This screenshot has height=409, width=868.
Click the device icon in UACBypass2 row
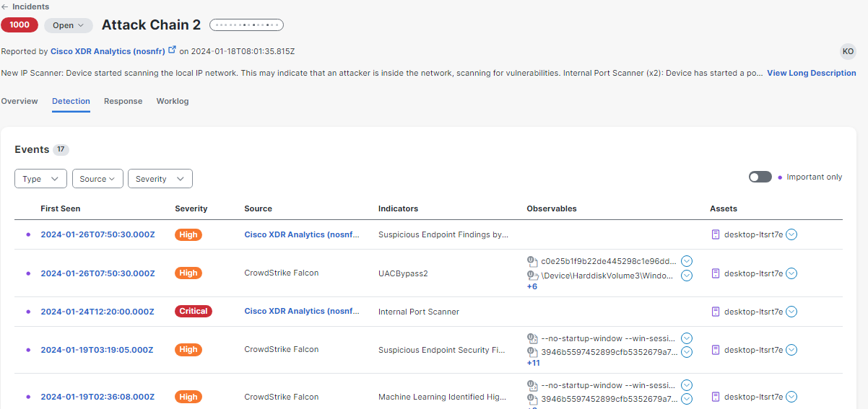(x=716, y=273)
